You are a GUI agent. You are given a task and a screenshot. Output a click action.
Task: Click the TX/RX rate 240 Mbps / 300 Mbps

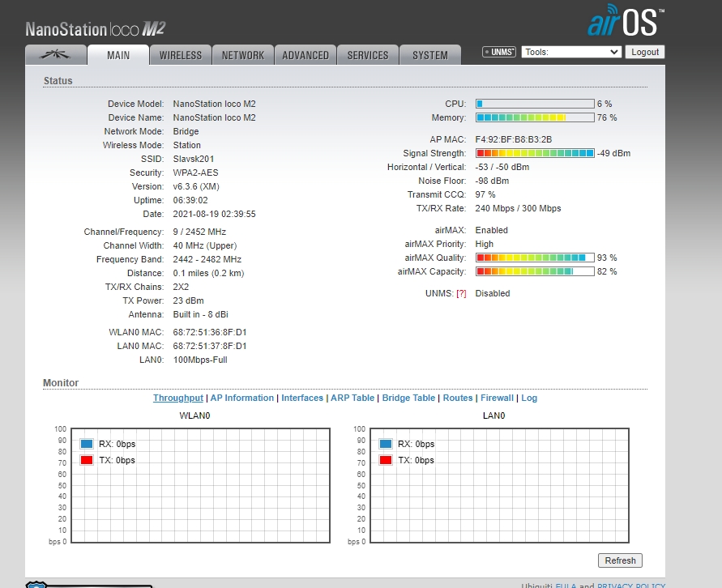click(x=518, y=208)
